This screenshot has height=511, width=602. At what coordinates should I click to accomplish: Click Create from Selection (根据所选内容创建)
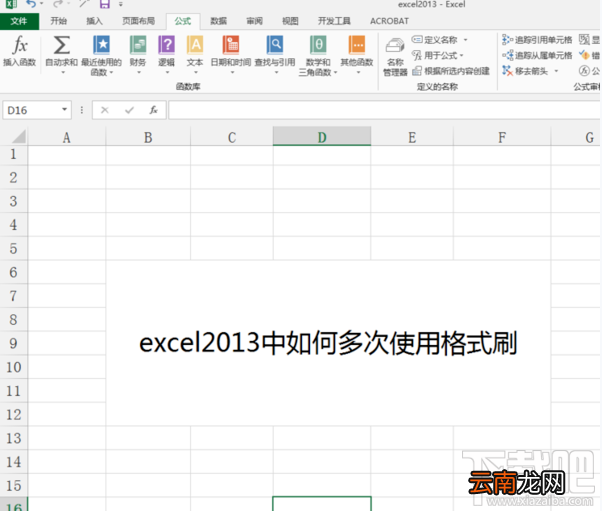pyautogui.click(x=451, y=71)
